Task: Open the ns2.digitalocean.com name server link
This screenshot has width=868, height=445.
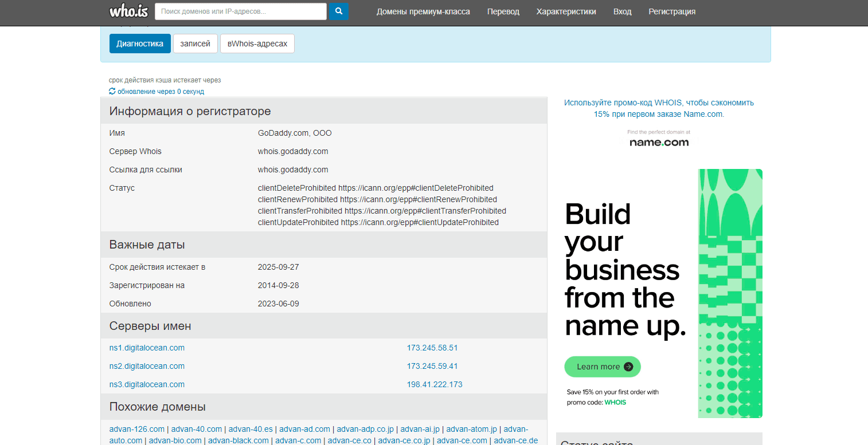Action: pos(147,366)
